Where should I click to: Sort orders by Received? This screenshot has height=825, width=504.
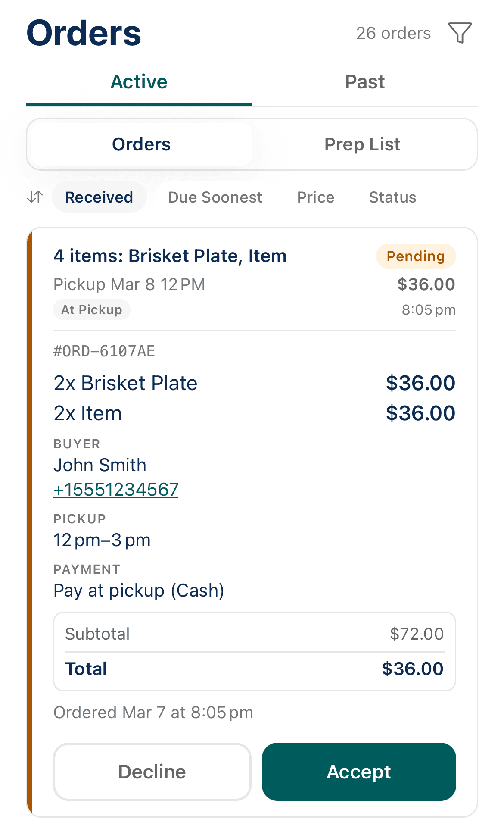[x=99, y=197]
